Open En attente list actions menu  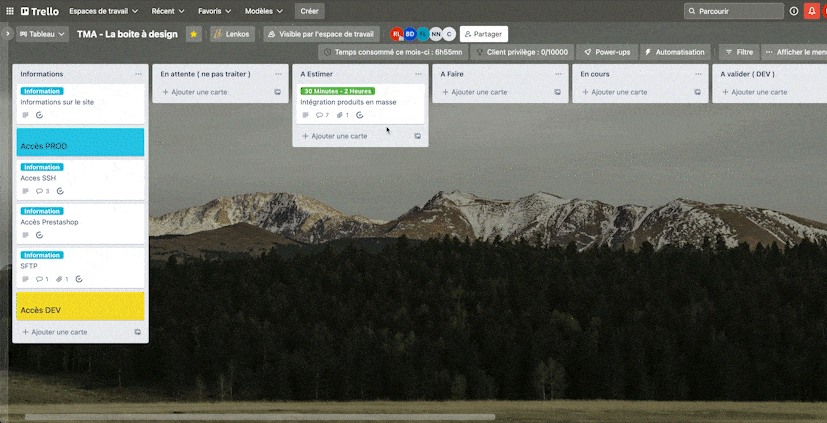[x=278, y=74]
